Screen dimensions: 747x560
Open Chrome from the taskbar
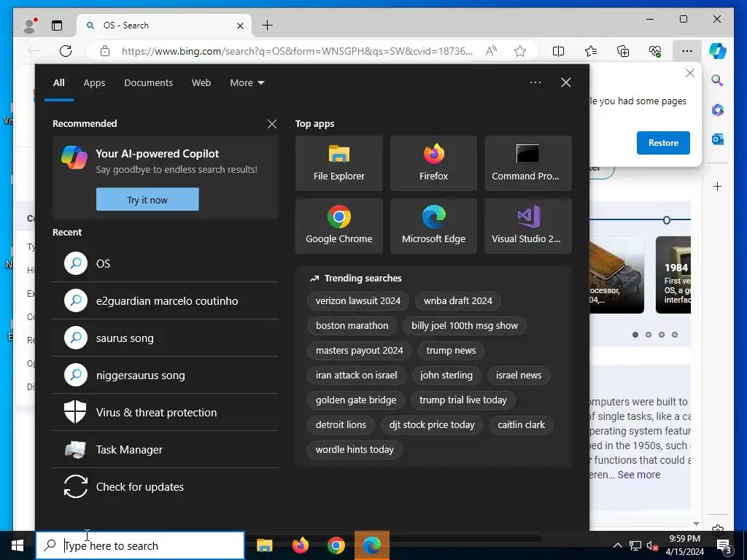pyautogui.click(x=336, y=545)
